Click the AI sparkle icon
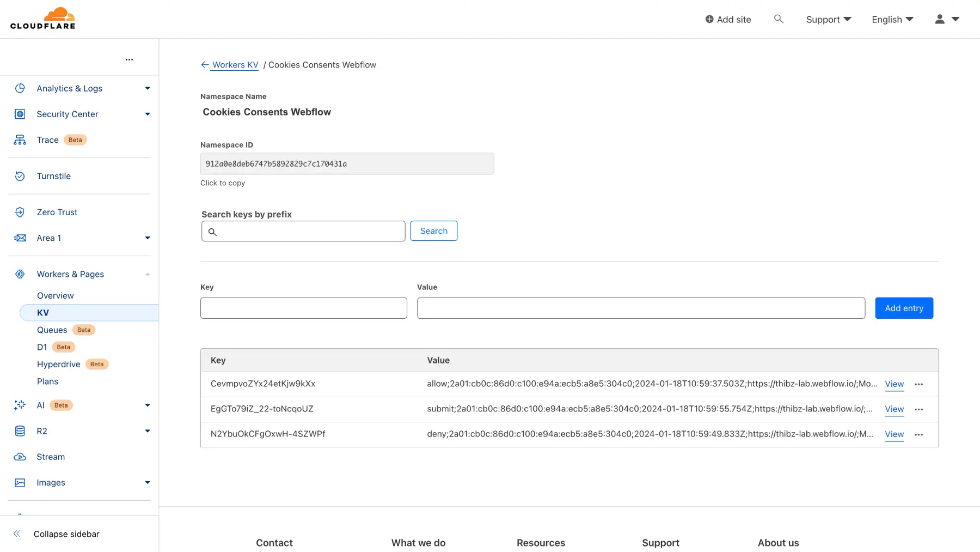This screenshot has width=980, height=552. point(20,405)
